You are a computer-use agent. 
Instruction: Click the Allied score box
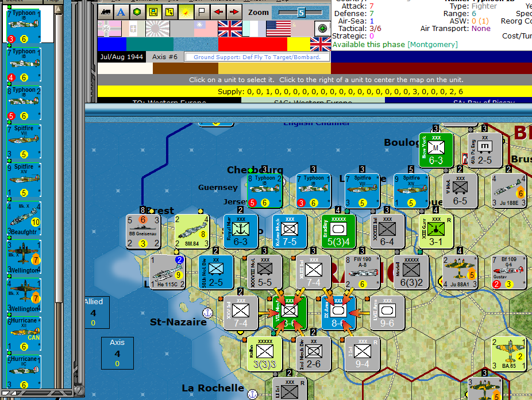(x=97, y=312)
